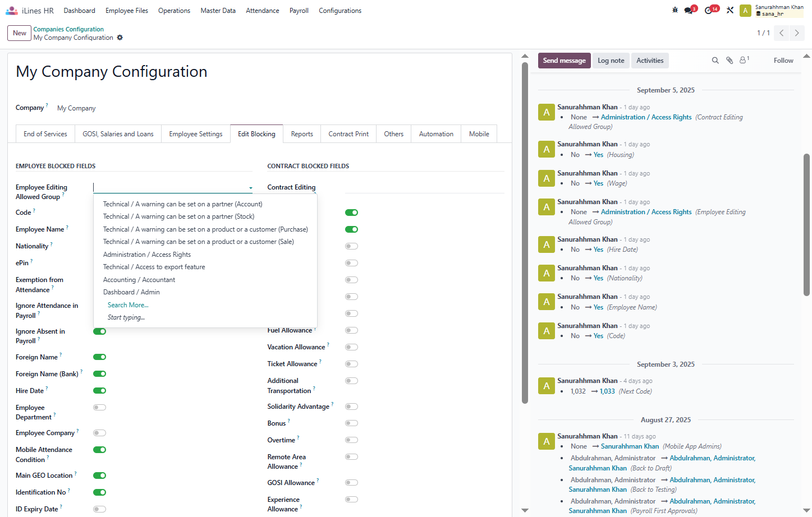Open the activities clock icon
This screenshot has width=812, height=517.
[709, 10]
